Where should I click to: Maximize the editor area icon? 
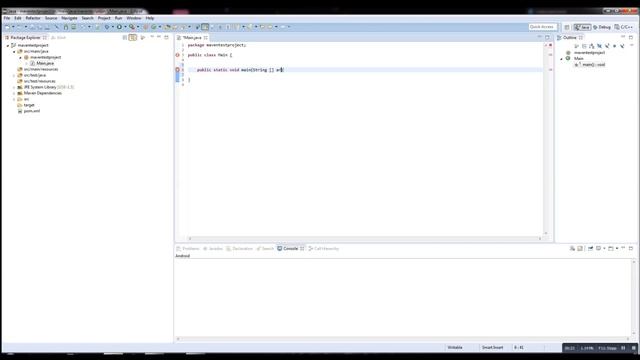click(x=547, y=38)
